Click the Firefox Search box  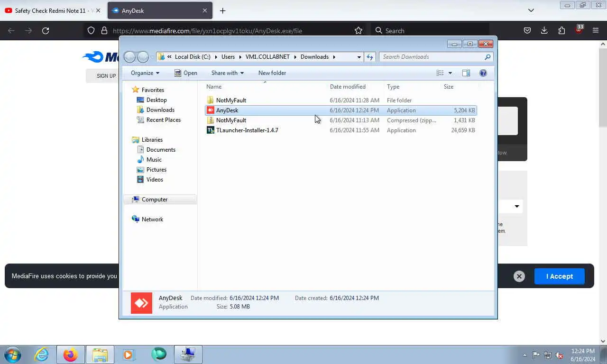(430, 31)
